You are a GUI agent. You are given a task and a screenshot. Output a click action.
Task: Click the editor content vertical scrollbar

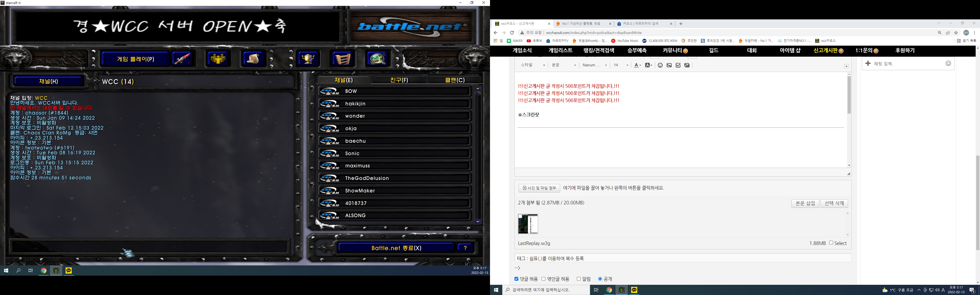[x=849, y=95]
